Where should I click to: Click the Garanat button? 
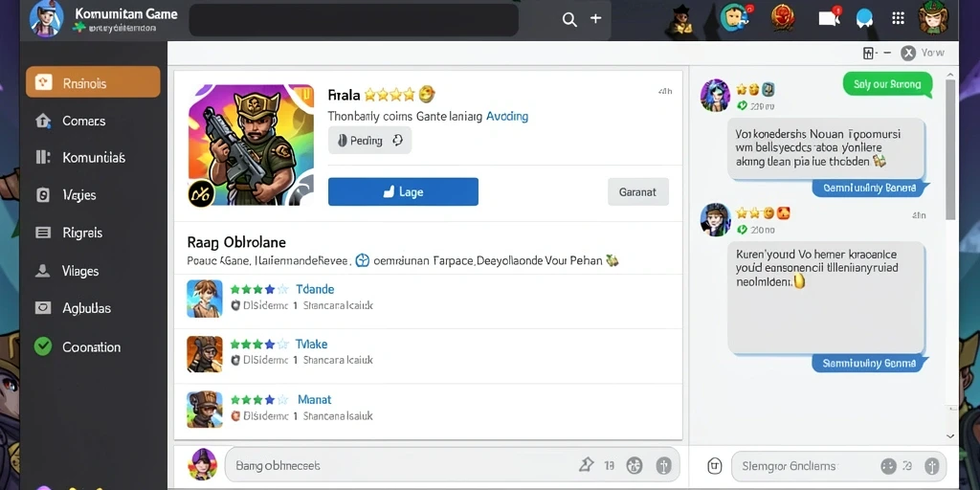[x=638, y=191]
